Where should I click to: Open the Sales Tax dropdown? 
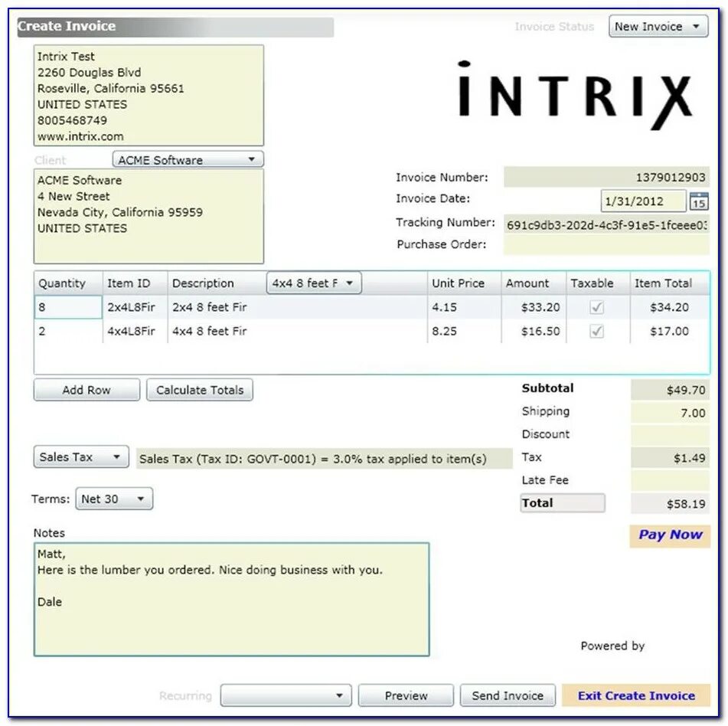[81, 457]
